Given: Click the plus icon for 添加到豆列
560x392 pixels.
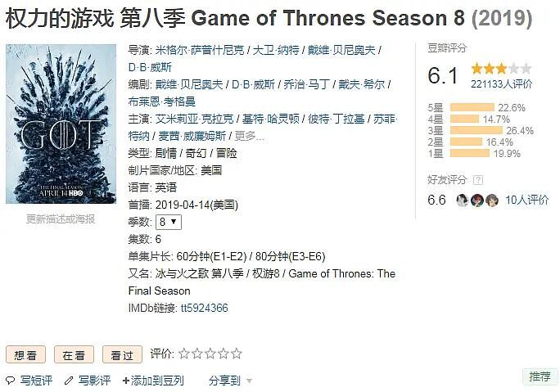Looking at the screenshot, I should [125, 381].
